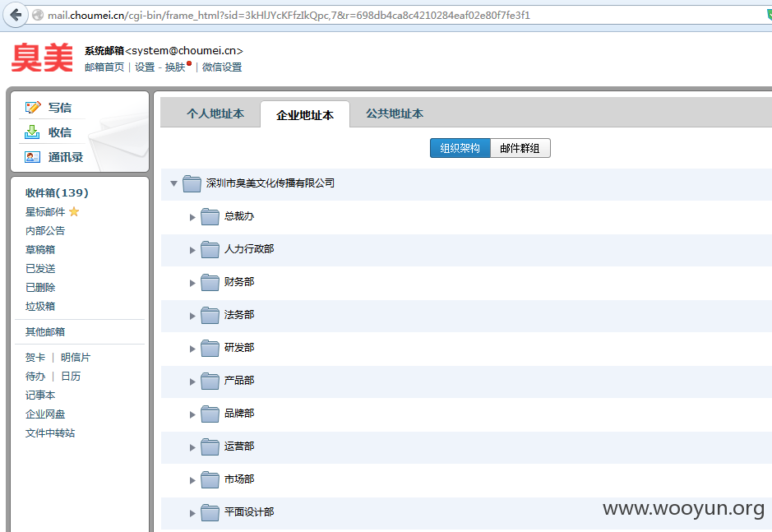Switch to 个人地址本 tab
The width and height of the screenshot is (772, 532).
[215, 113]
